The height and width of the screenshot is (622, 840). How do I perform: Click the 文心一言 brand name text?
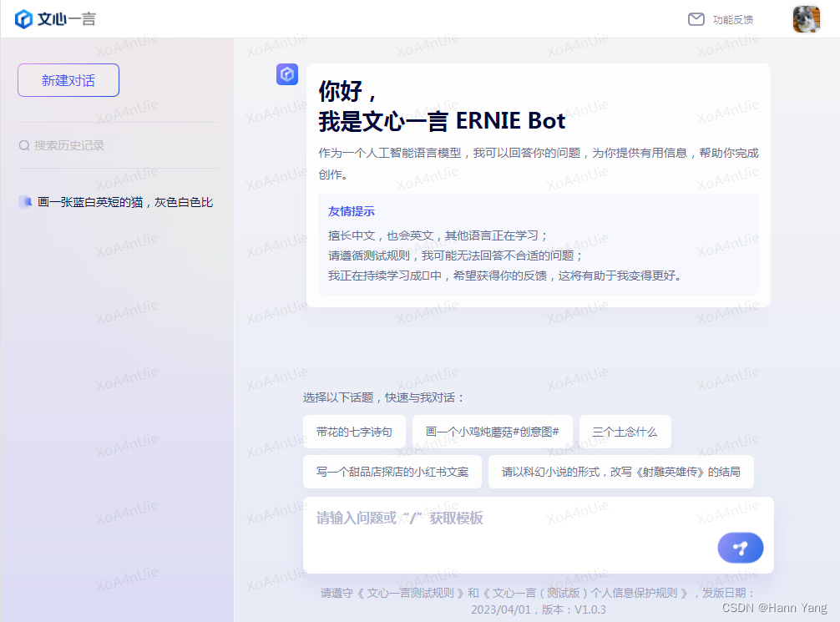[67, 19]
